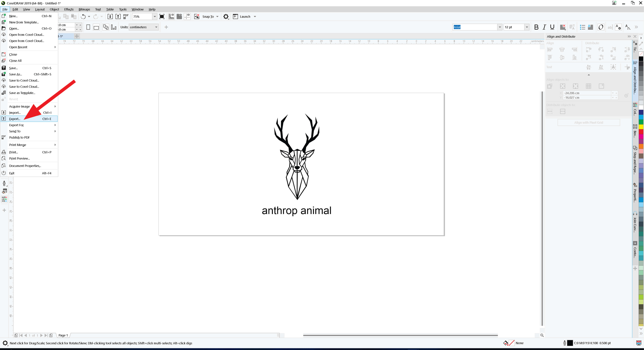Click the Publish to PDF toolbar icon
The image size is (644, 350).
tap(126, 17)
